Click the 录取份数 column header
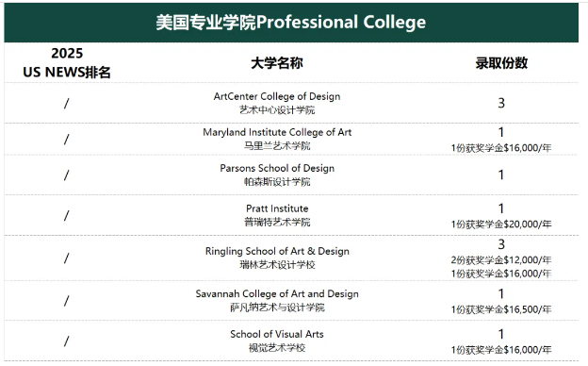The image size is (588, 366). pos(501,63)
